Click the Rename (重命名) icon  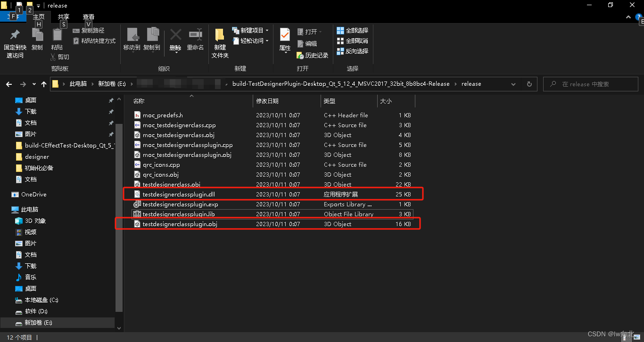[195, 34]
